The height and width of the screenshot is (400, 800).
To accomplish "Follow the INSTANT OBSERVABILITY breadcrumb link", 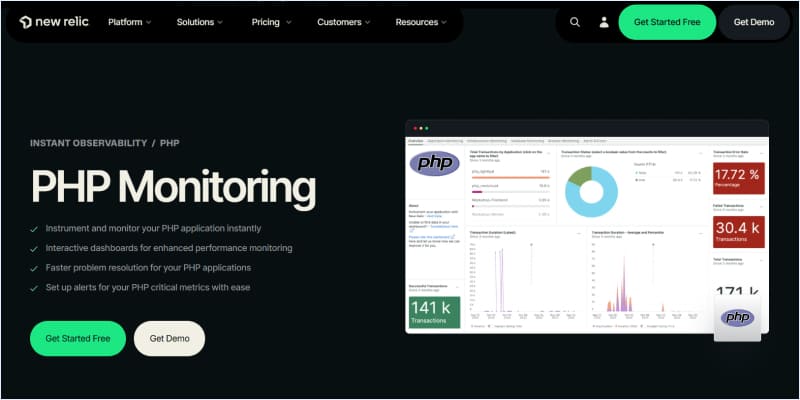I will (88, 143).
